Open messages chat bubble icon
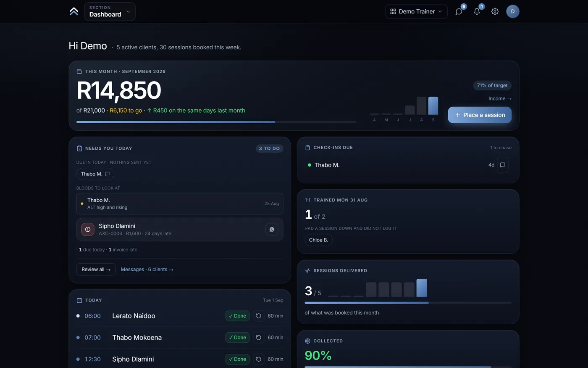 point(459,11)
